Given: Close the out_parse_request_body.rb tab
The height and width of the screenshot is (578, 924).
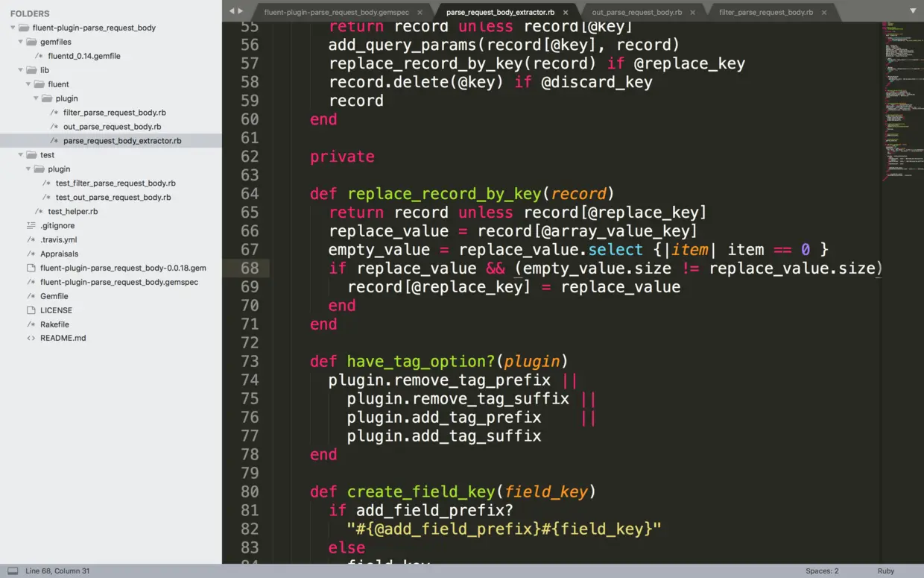Looking at the screenshot, I should click(x=692, y=13).
